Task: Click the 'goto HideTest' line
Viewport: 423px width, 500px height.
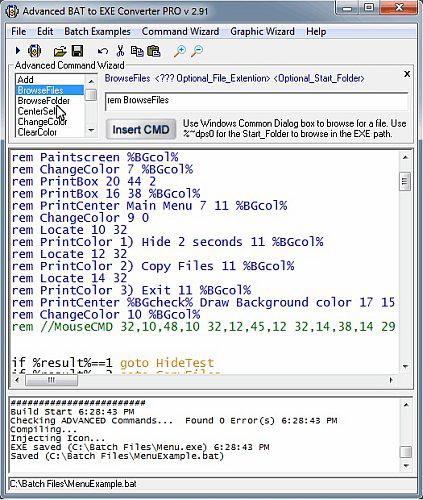Action: click(113, 363)
